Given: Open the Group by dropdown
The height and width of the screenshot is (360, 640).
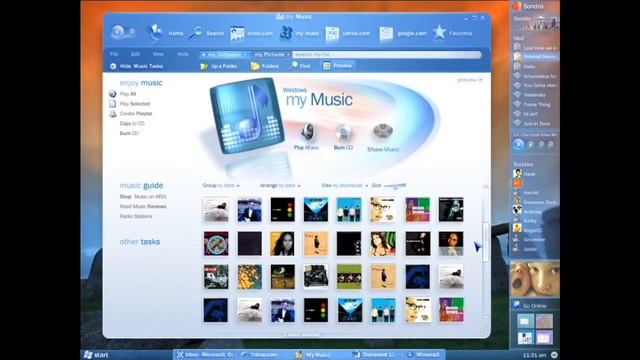Looking at the screenshot, I should pyautogui.click(x=221, y=185).
